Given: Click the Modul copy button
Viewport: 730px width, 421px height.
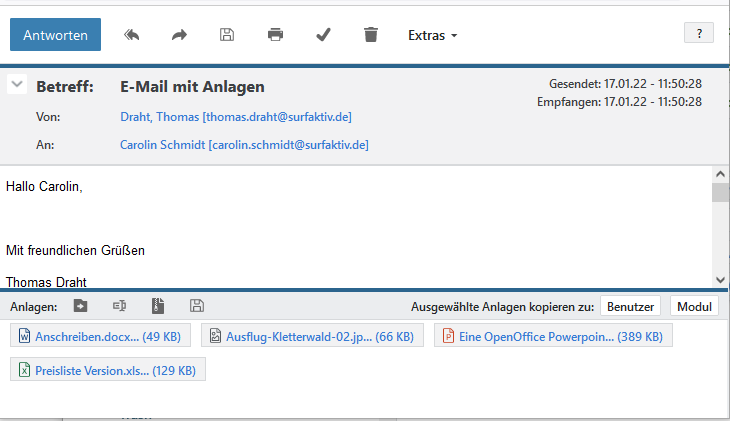Looking at the screenshot, I should click(694, 307).
